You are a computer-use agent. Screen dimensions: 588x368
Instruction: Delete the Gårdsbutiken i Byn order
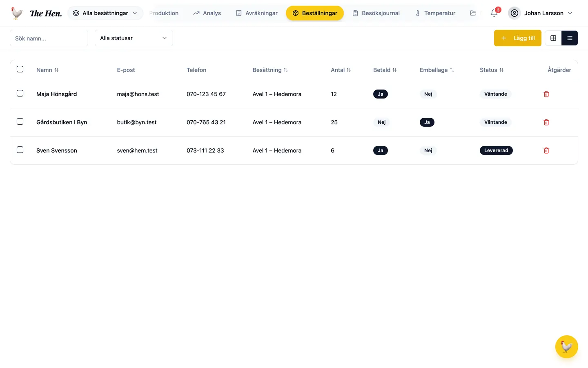click(546, 122)
